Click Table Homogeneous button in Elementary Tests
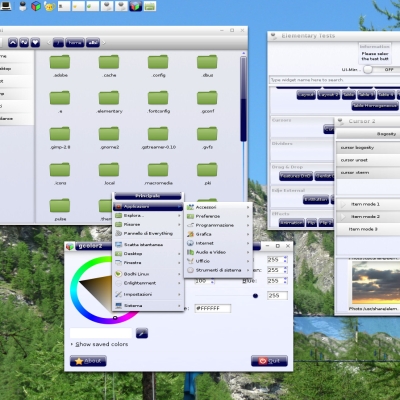Screen dimensions: 400x400 coord(375,106)
